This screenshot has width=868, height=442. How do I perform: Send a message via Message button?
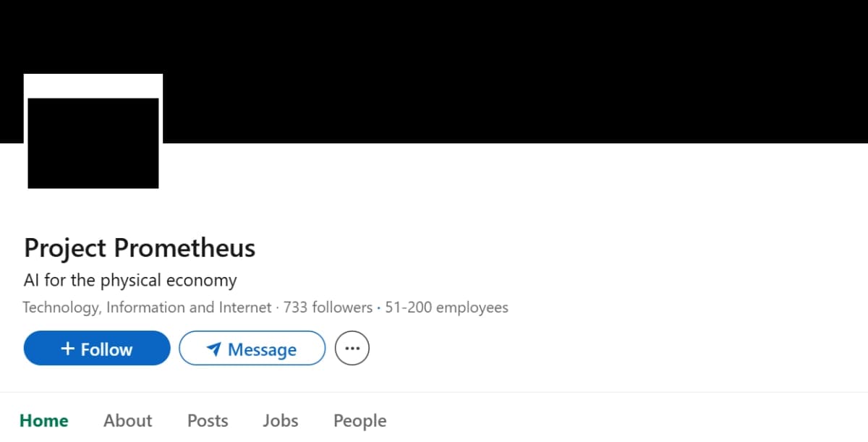click(x=252, y=349)
